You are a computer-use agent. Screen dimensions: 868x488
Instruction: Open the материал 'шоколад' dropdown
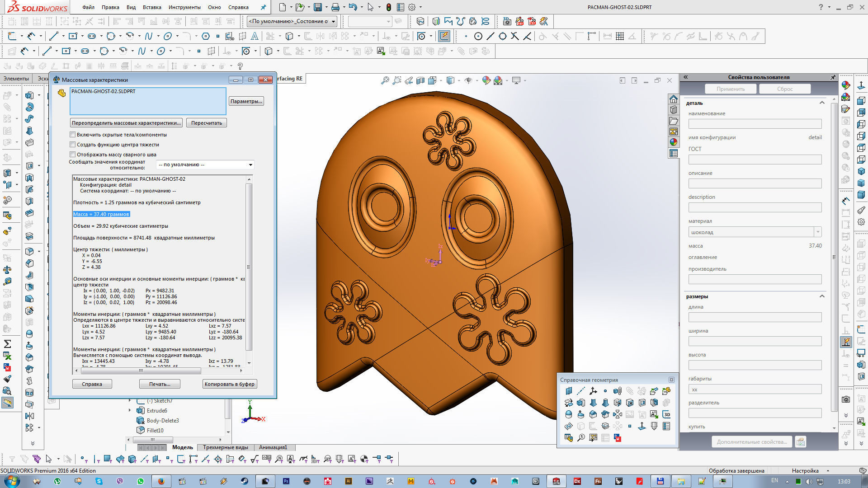coord(818,232)
